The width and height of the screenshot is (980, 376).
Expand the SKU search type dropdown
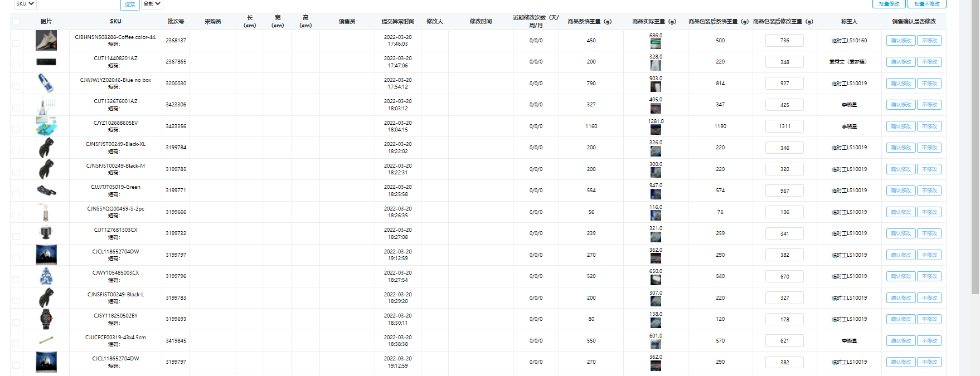coord(25,4)
